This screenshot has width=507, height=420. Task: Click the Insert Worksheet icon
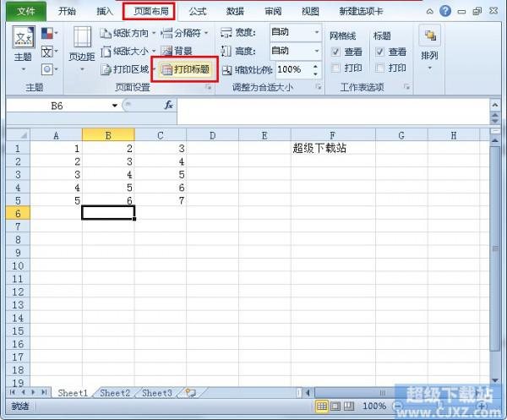click(x=190, y=393)
